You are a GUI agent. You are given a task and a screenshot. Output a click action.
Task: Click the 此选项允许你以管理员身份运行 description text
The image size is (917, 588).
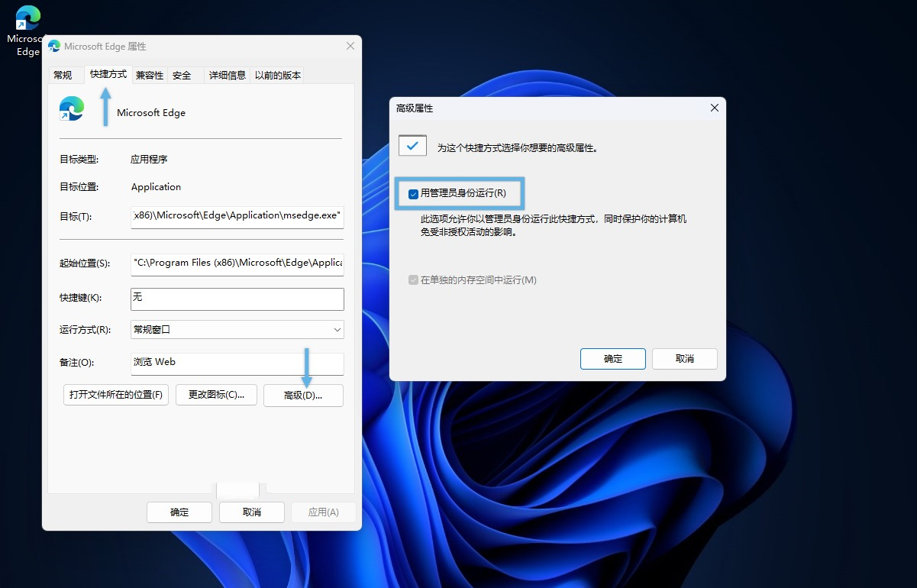tap(554, 226)
